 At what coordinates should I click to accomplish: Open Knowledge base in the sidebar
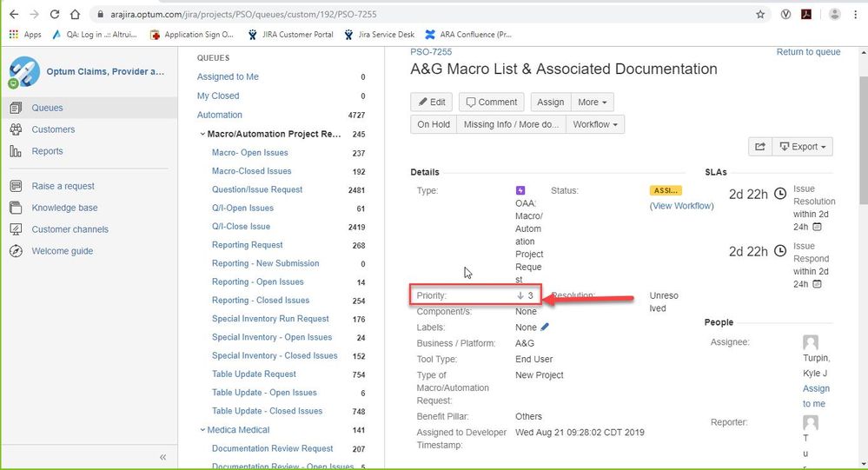[65, 208]
